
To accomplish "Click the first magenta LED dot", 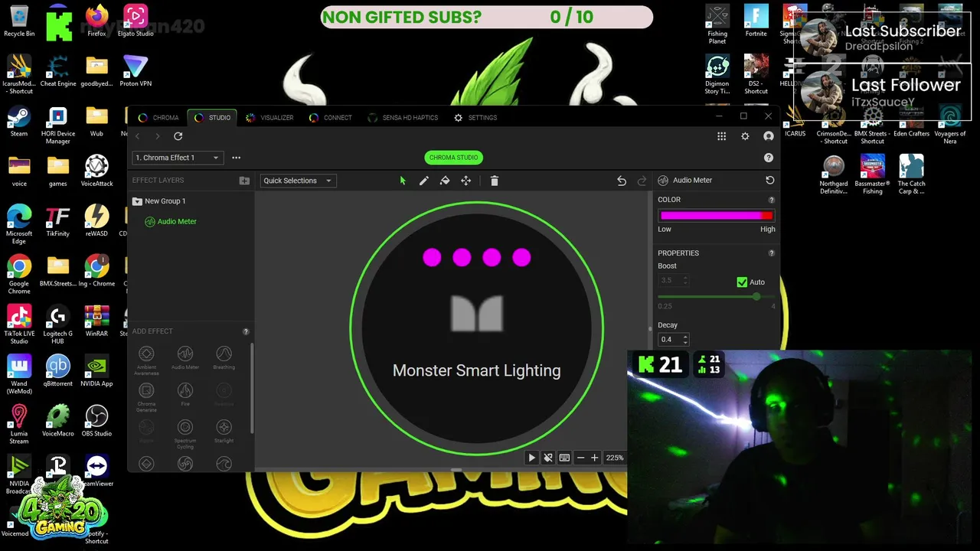I will pyautogui.click(x=432, y=257).
